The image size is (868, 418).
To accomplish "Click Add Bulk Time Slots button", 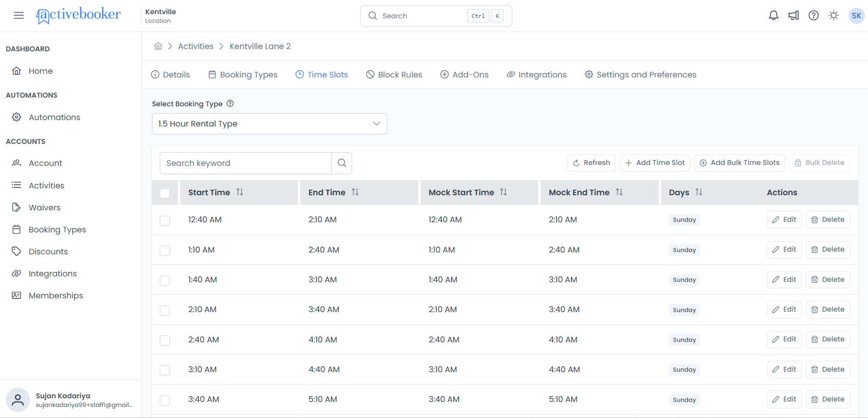I will click(x=739, y=163).
